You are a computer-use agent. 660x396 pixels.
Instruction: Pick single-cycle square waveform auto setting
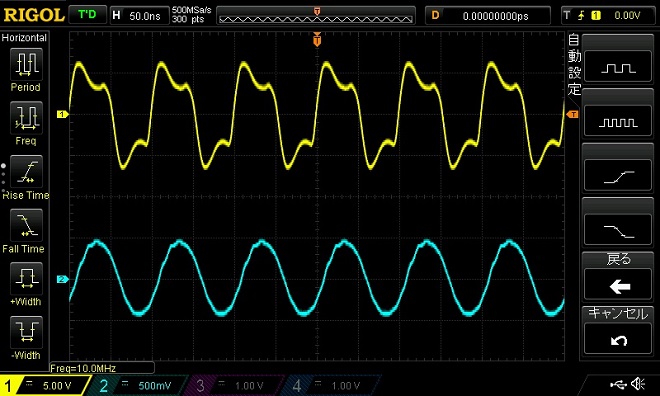click(x=618, y=66)
